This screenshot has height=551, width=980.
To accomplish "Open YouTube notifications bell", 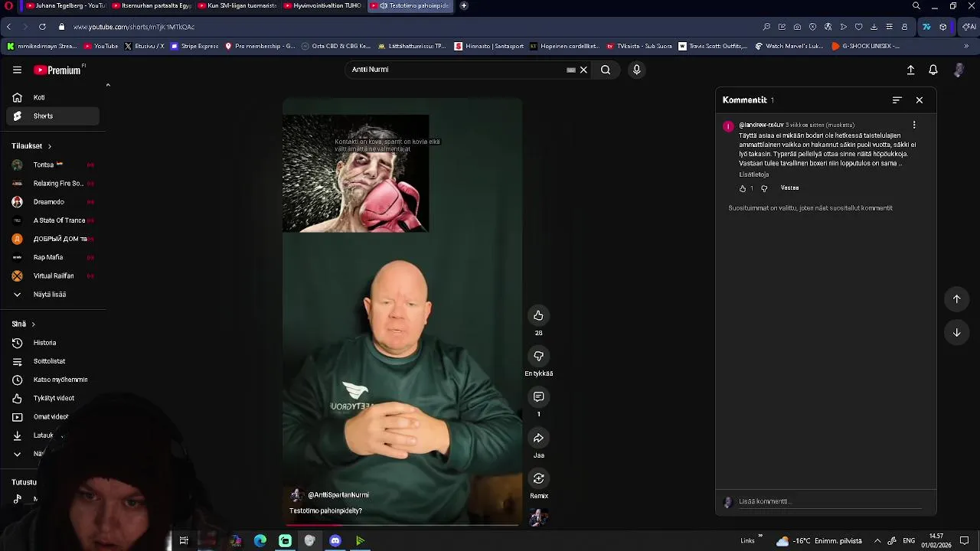I will pos(933,70).
